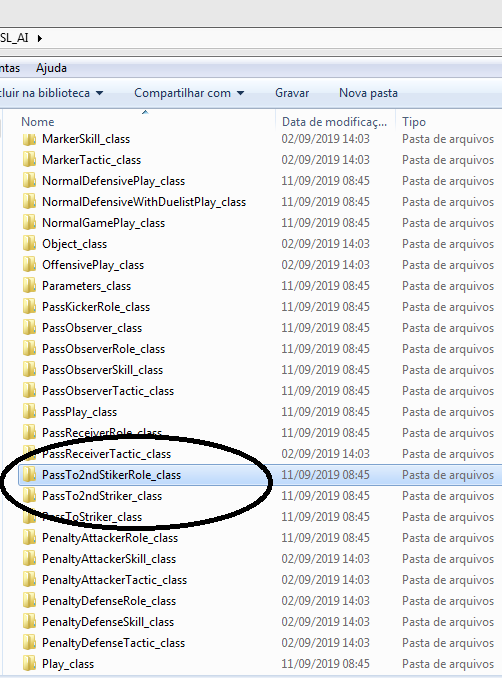This screenshot has width=502, height=678.
Task: Open the library inclusion dropdown arrow
Action: pyautogui.click(x=99, y=93)
